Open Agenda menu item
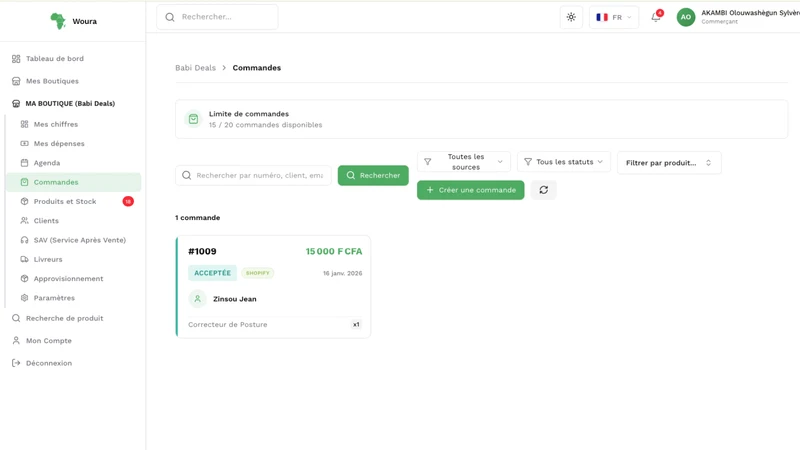The width and height of the screenshot is (800, 450). pos(46,163)
